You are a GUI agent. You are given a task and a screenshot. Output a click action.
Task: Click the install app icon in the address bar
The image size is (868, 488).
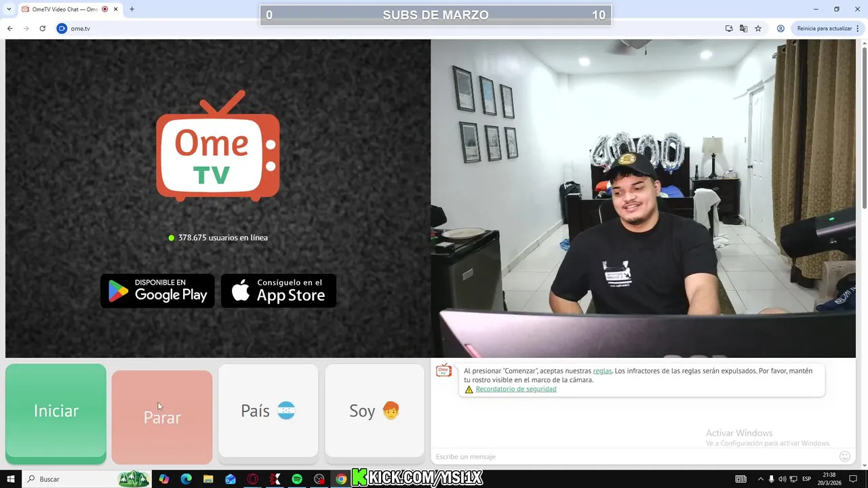click(x=729, y=28)
